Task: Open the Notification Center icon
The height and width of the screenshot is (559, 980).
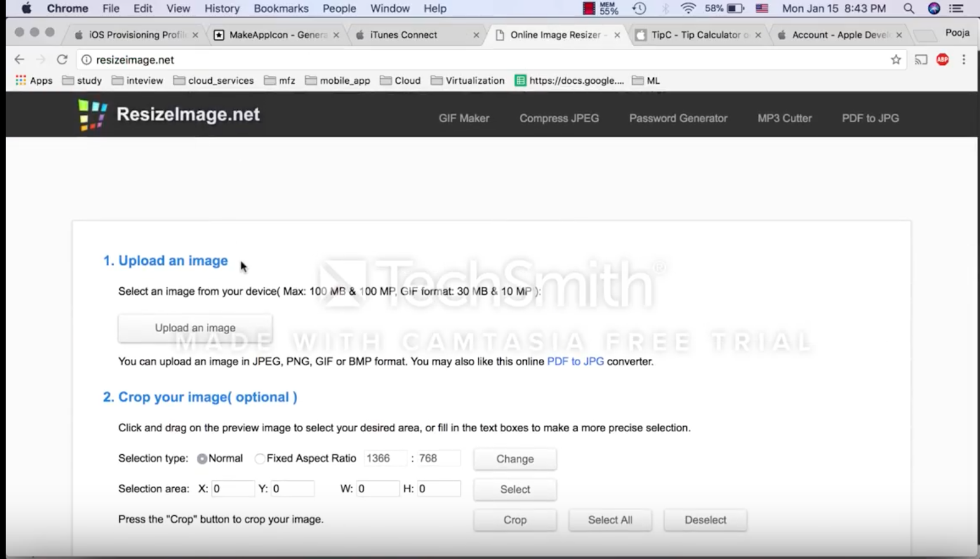Action: coord(956,8)
